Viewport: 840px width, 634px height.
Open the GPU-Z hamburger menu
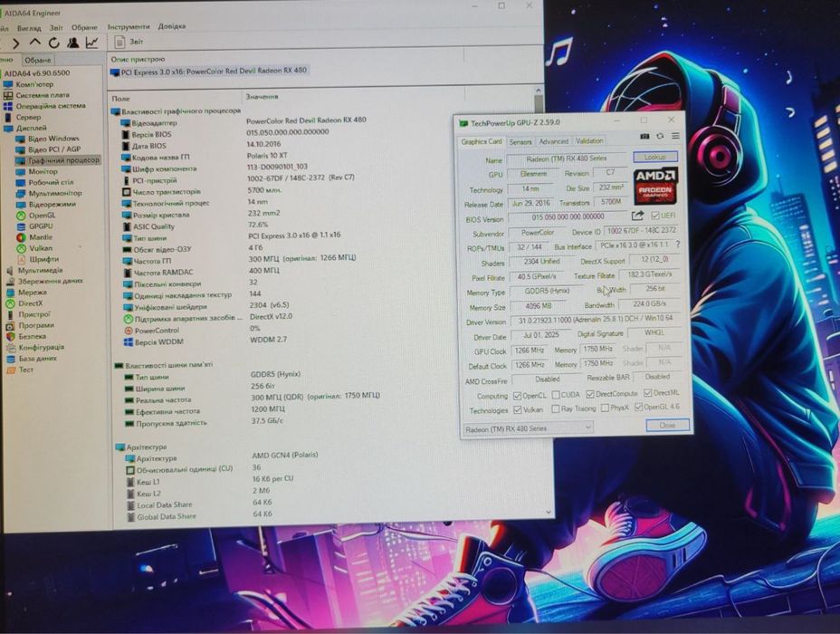click(x=675, y=136)
